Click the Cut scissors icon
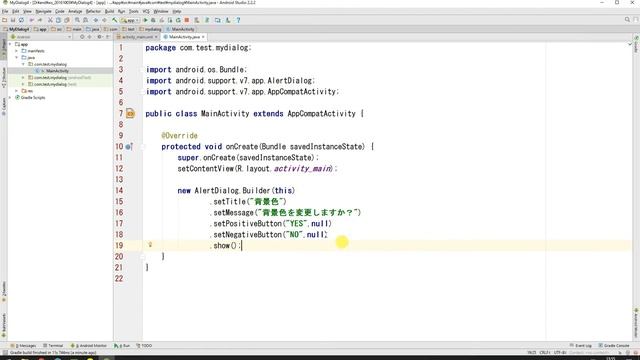Viewport: 640px width, 360px height. (x=50, y=20)
